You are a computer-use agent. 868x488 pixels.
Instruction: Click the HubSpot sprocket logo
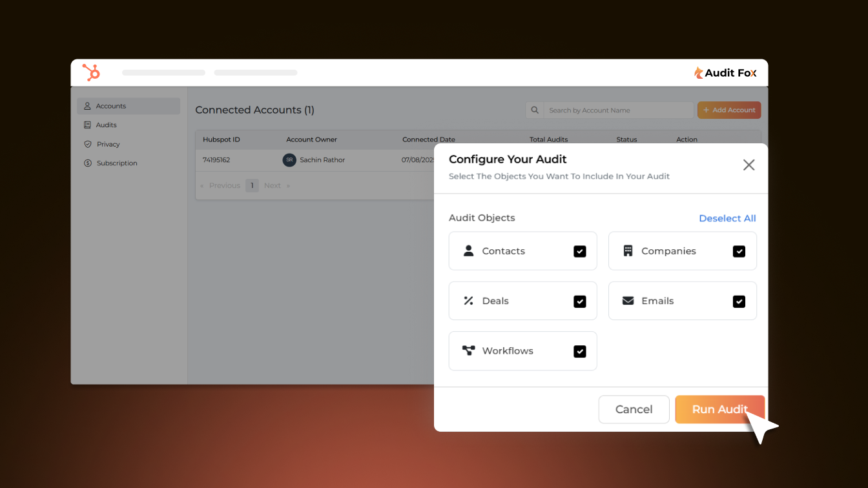[x=91, y=72]
